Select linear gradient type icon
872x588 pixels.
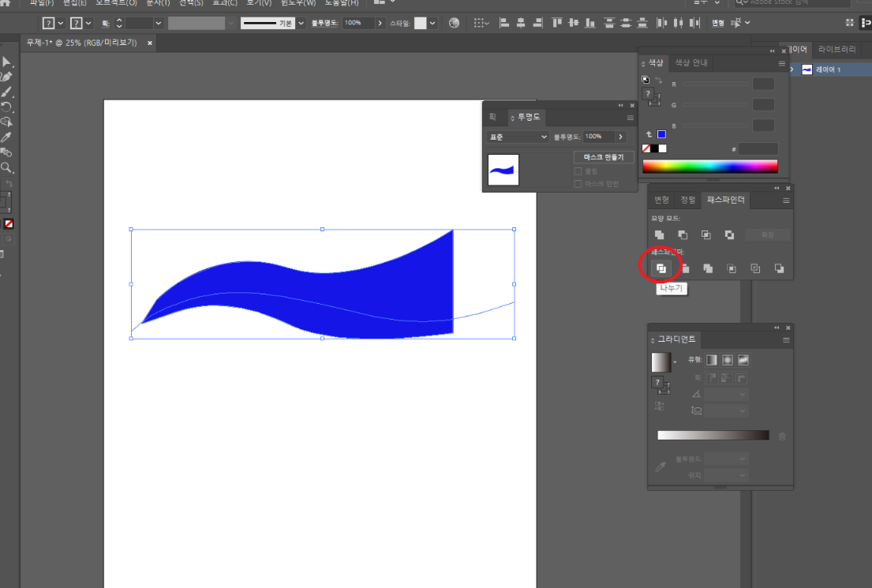point(711,361)
